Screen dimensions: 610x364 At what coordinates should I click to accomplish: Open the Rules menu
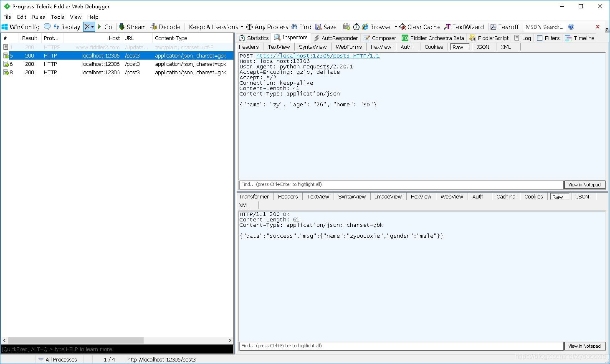38,17
